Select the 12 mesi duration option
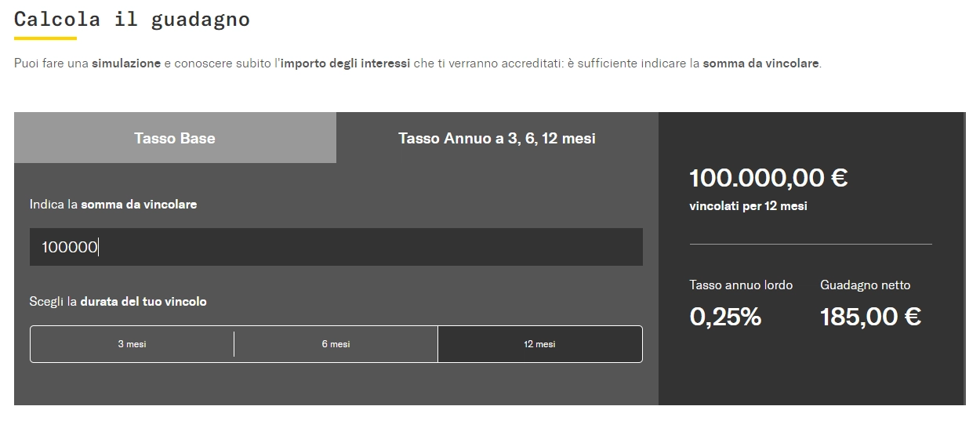Screen dimensions: 980x428 [x=539, y=344]
